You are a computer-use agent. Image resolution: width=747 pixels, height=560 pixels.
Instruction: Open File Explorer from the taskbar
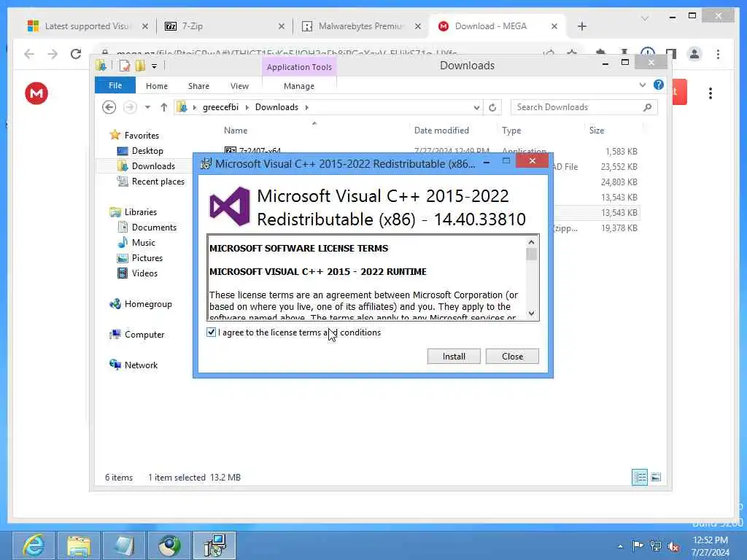(79, 545)
